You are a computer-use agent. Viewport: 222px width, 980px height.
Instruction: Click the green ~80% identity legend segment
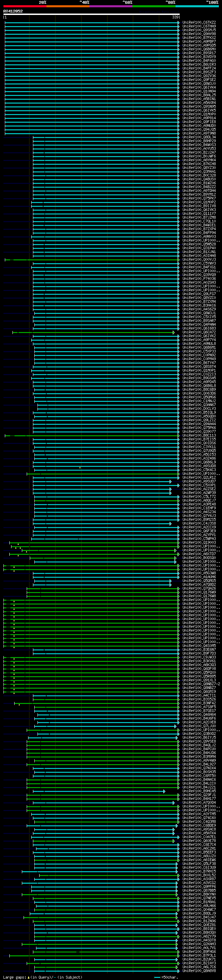154,6
